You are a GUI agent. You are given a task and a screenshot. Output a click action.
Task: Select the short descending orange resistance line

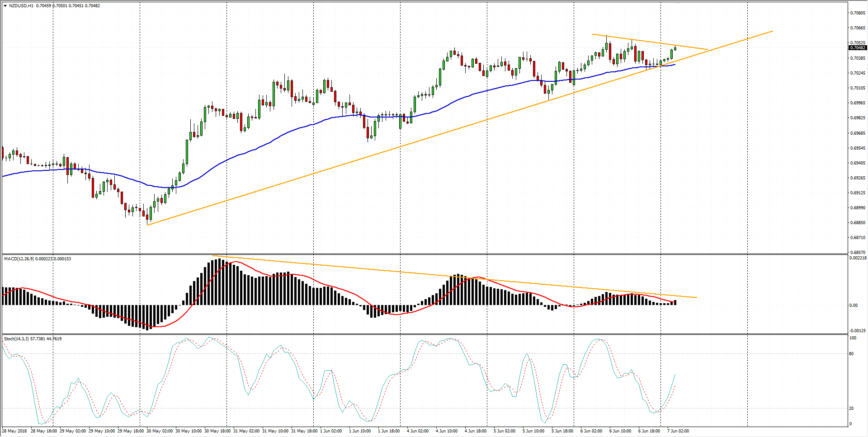[650, 42]
